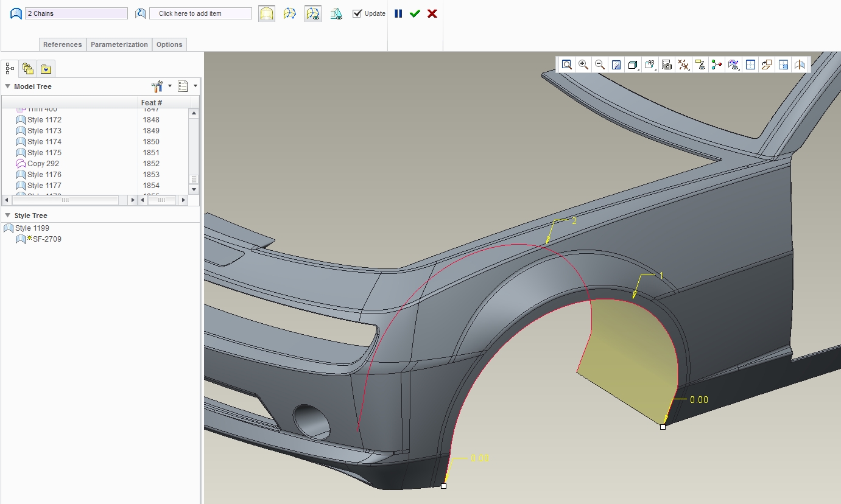Click the Zoom In icon
This screenshot has width=841, height=504.
583,65
